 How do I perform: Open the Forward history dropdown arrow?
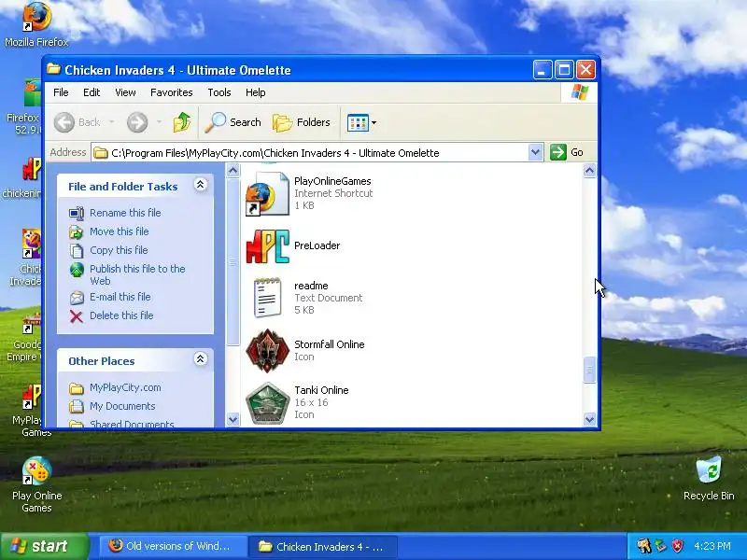[x=159, y=122]
